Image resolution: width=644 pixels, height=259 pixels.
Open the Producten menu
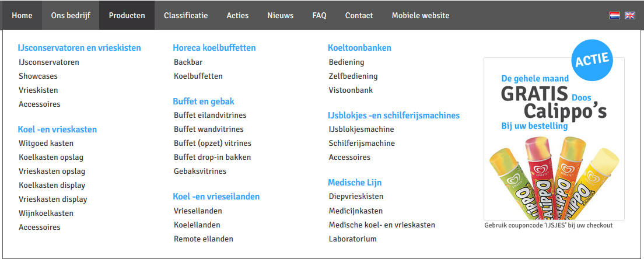tap(127, 15)
